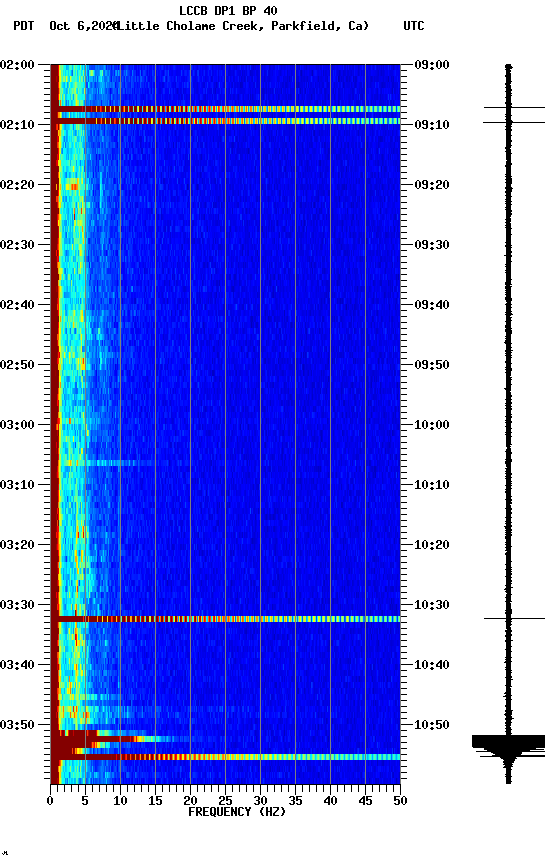Click the '09:10' UTC time label
This screenshot has width=552, height=864.
click(x=432, y=125)
